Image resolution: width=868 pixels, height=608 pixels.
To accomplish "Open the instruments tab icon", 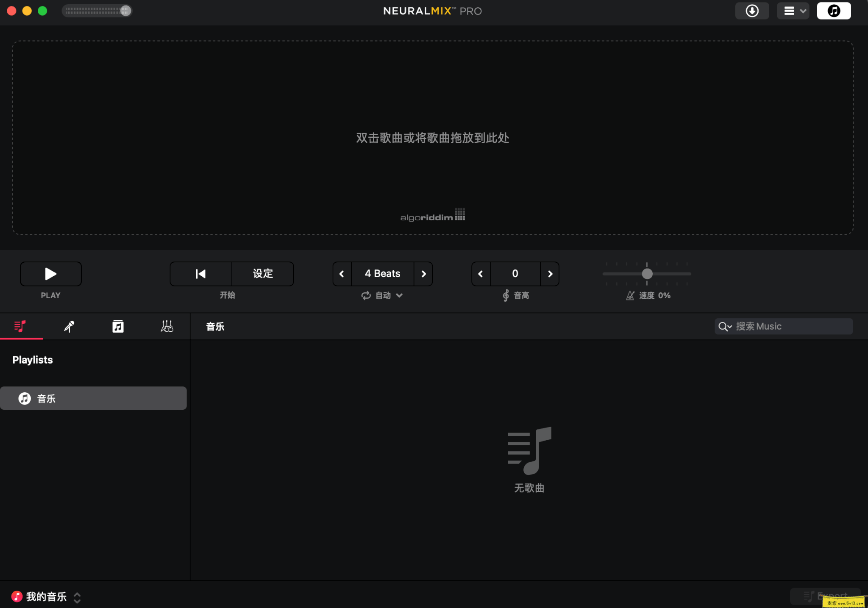I will [x=166, y=326].
